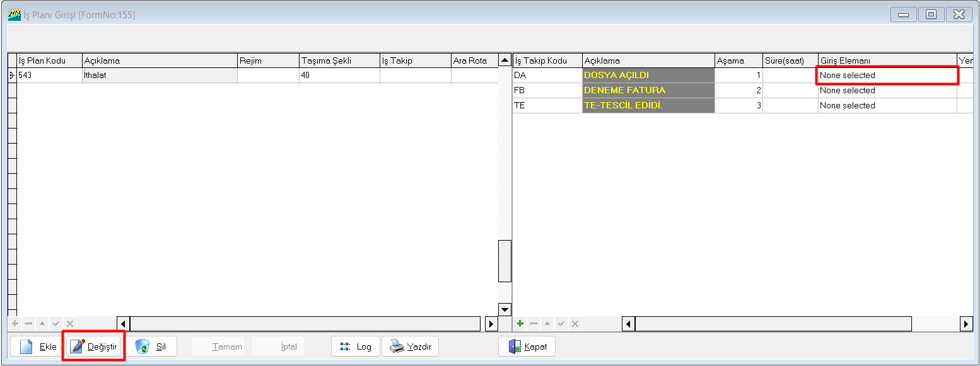Screen dimensions: 980x366
Task: Click the Taşıma Şekli column header
Action: pyautogui.click(x=339, y=60)
